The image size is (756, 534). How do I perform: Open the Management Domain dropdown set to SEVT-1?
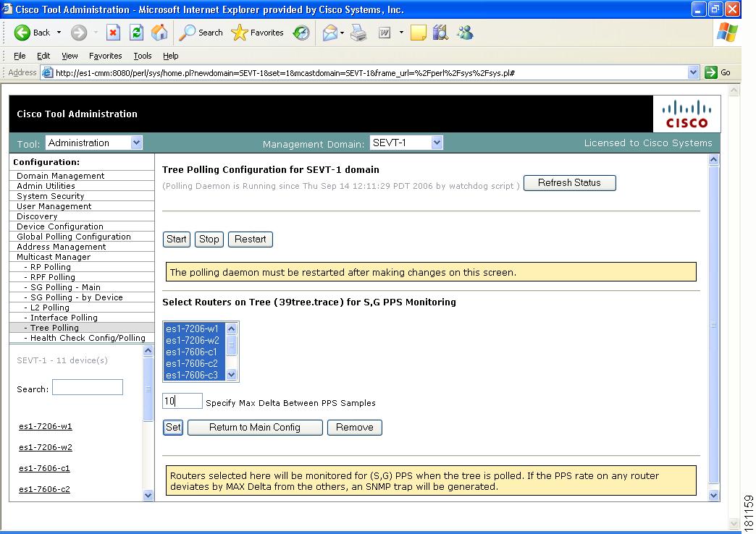[x=406, y=143]
